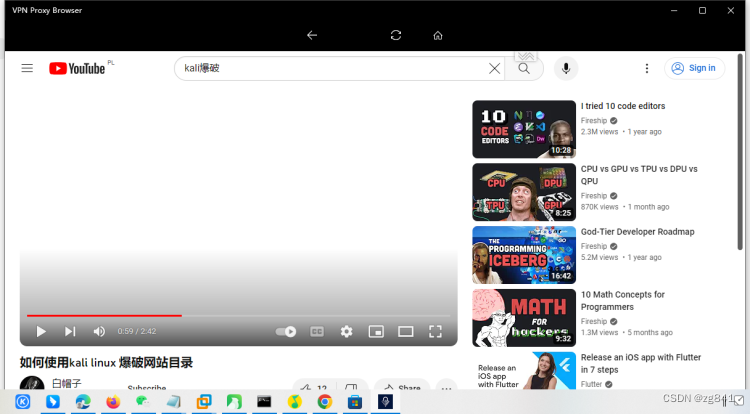Open Firefox from the taskbar
This screenshot has width=750, height=414.
pyautogui.click(x=113, y=402)
